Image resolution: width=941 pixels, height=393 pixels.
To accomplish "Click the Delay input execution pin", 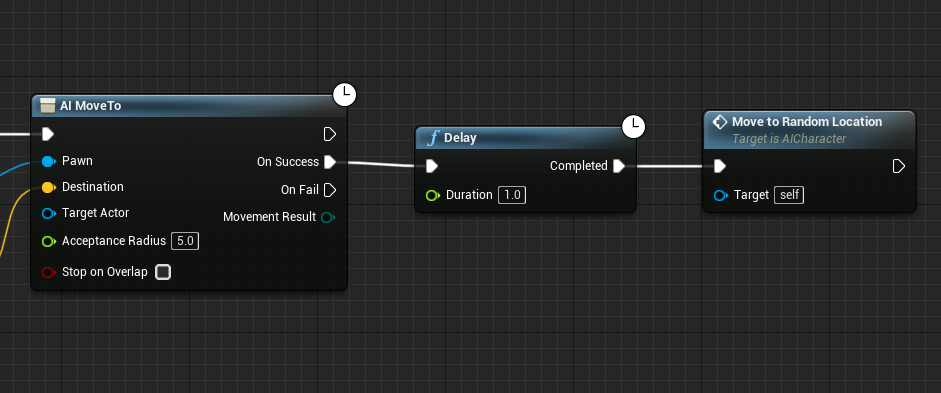I will pyautogui.click(x=431, y=166).
